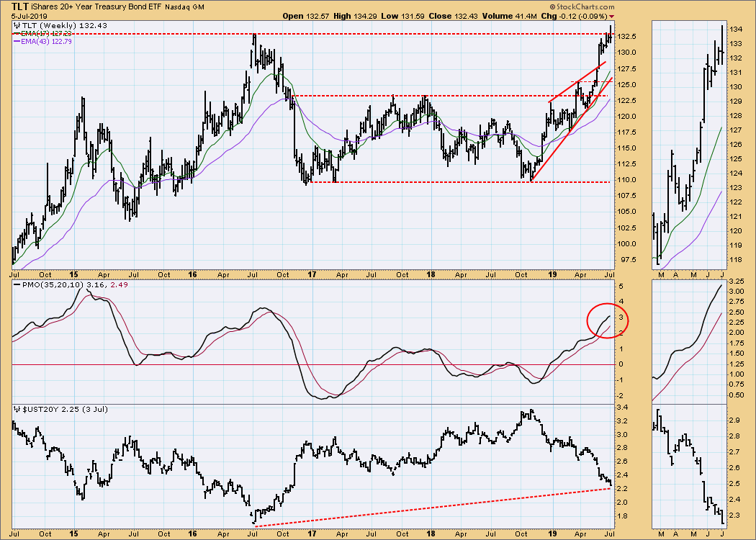Click the red 2.49 PMO signal value
The height and width of the screenshot is (540, 756).
coord(119,285)
